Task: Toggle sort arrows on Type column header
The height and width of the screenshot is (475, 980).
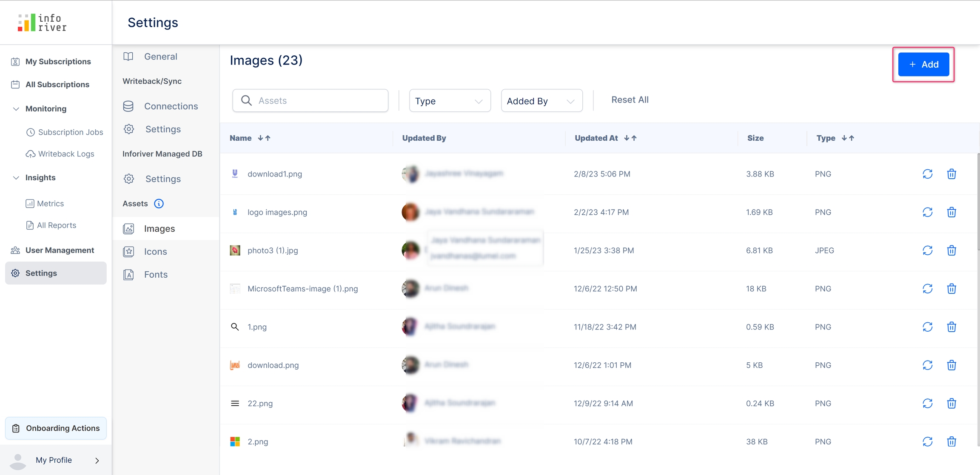Action: point(848,138)
